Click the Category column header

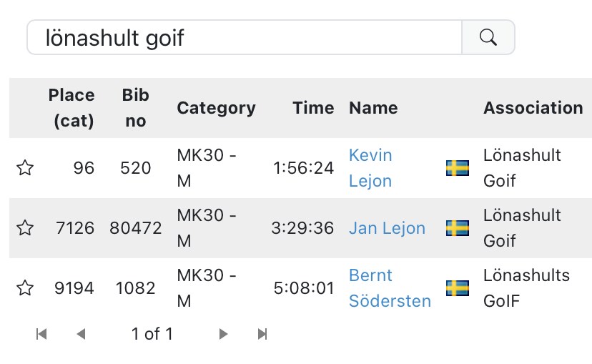[x=216, y=108]
